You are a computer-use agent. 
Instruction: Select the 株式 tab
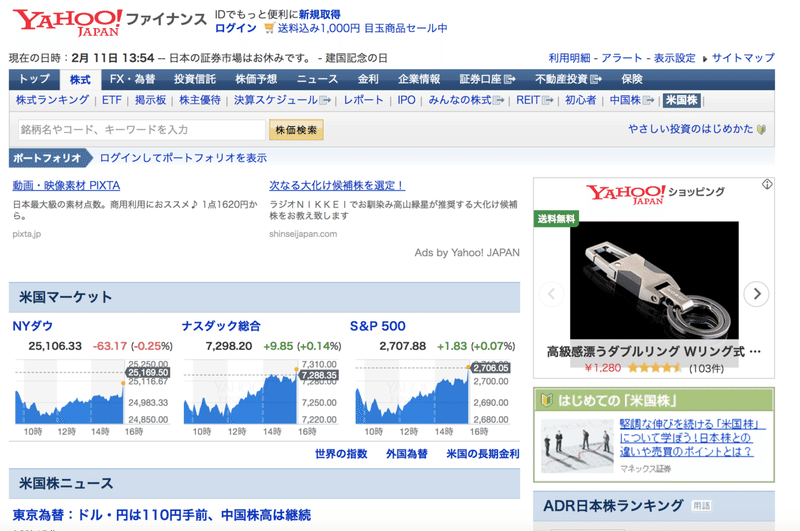[x=80, y=80]
